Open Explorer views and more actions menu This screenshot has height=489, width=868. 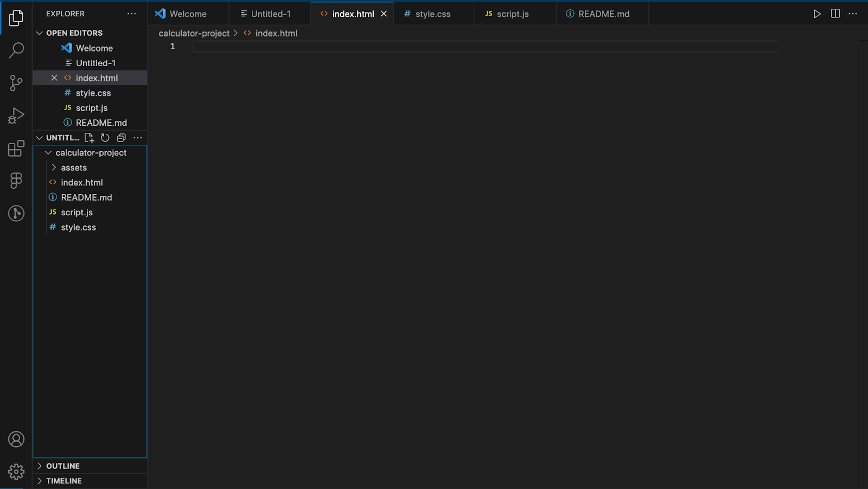point(132,14)
